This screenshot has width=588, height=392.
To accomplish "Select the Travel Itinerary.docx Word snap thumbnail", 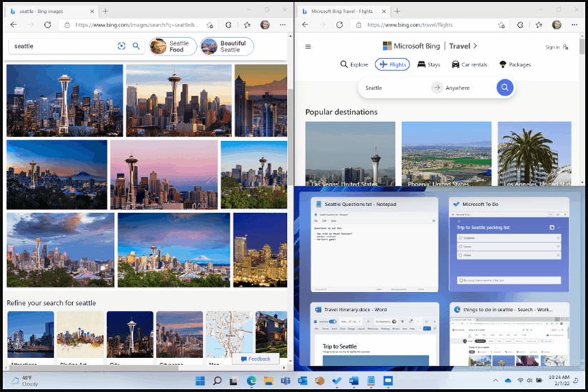I will [x=375, y=334].
